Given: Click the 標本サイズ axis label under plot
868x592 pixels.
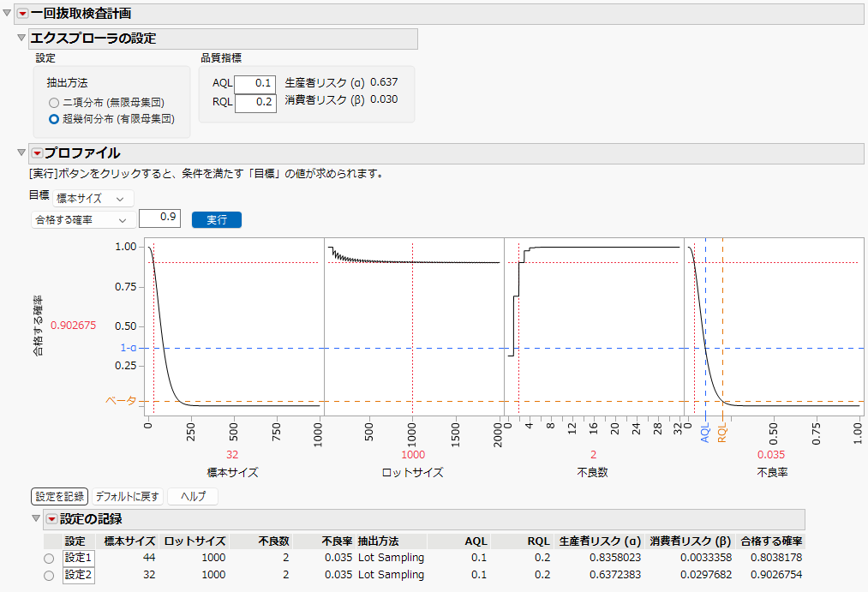Looking at the screenshot, I should pos(232,473).
